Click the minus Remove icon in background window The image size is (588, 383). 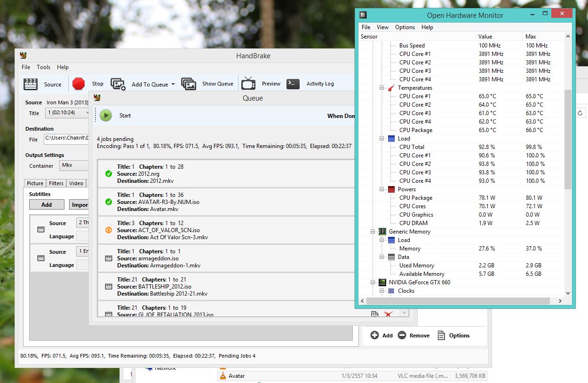point(402,335)
